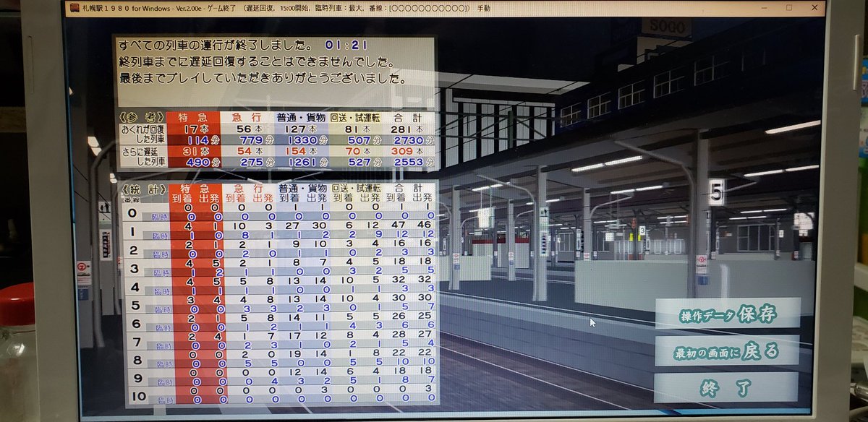This screenshot has width=868, height=422.
Task: Click the value 779分
Action: pyautogui.click(x=258, y=139)
